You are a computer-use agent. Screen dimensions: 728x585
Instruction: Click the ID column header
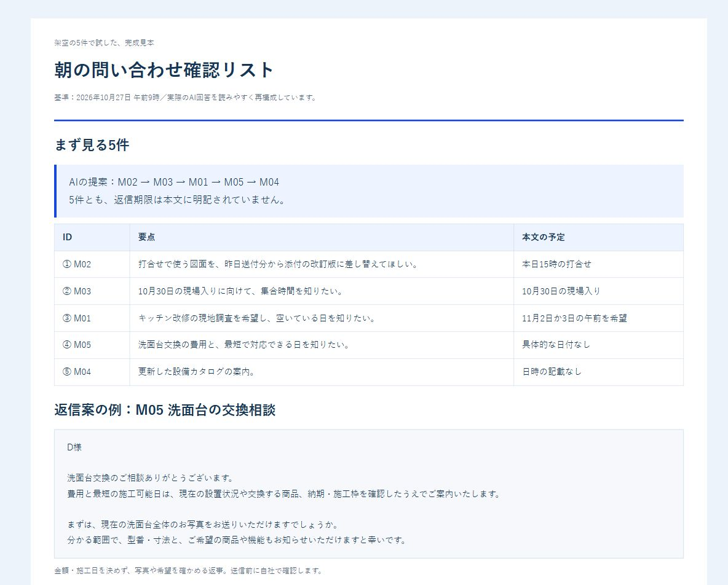[92, 237]
